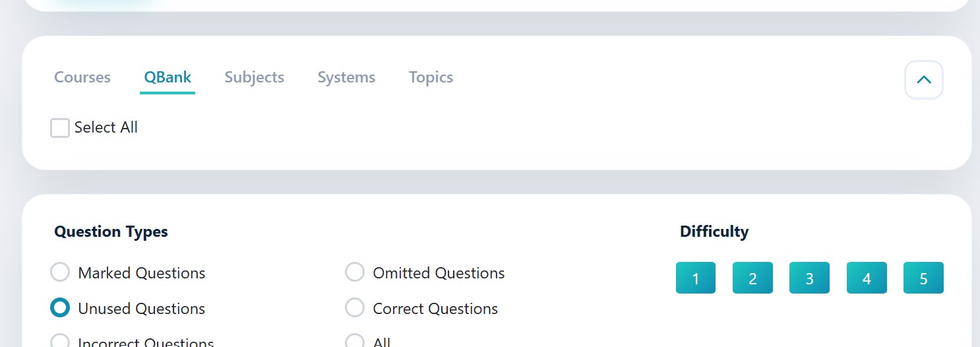The image size is (980, 347).
Task: Pick Correct Questions radio option
Action: 355,308
